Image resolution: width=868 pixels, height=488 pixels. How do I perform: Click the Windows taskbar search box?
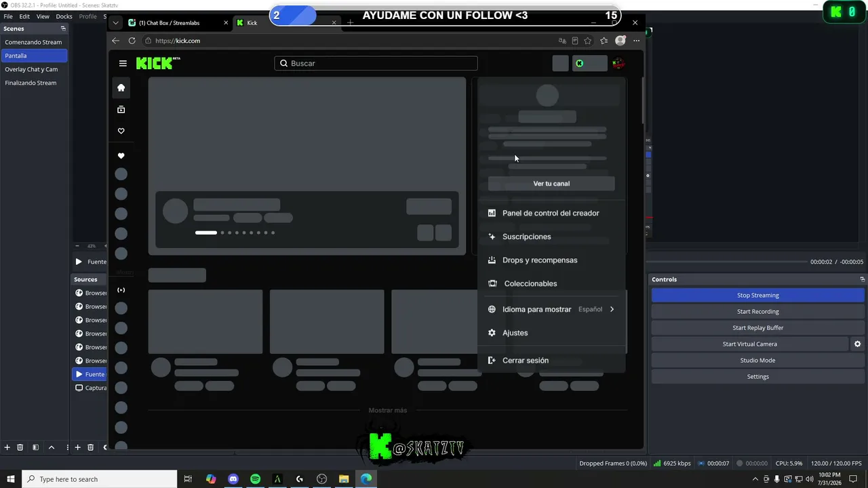[x=100, y=479]
